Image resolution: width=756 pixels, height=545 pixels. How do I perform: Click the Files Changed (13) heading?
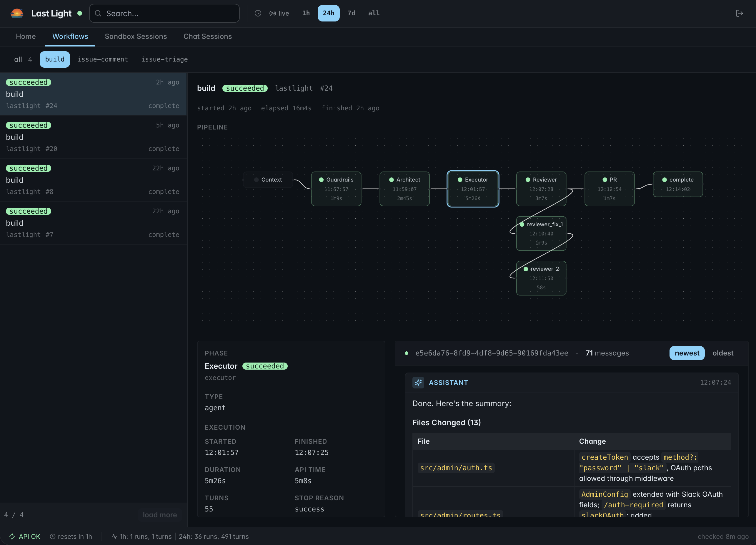(x=446, y=422)
